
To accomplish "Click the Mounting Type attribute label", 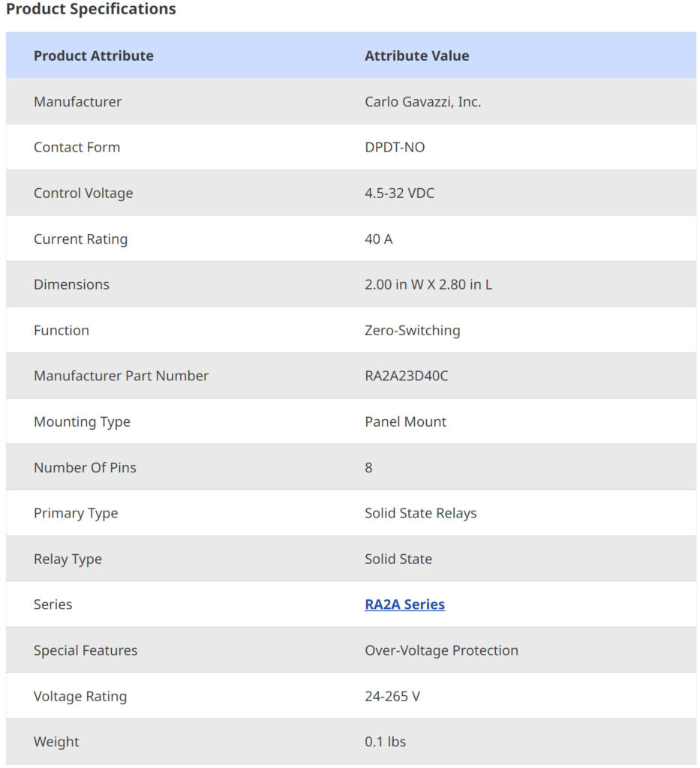I will coord(82,421).
